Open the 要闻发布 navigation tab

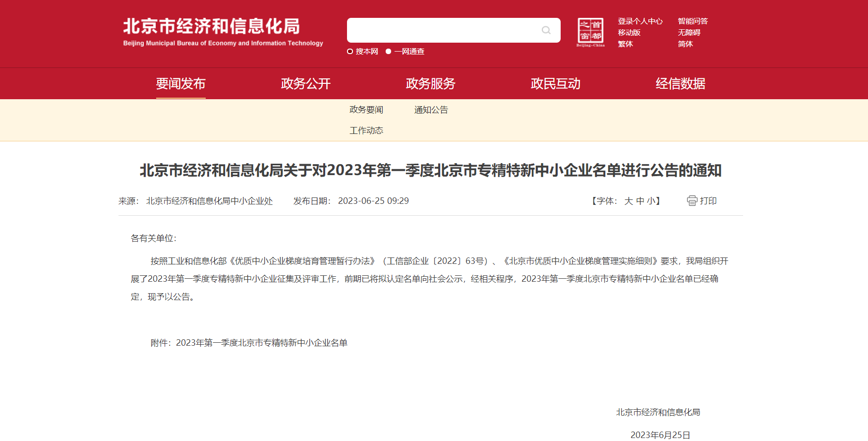[x=181, y=84]
